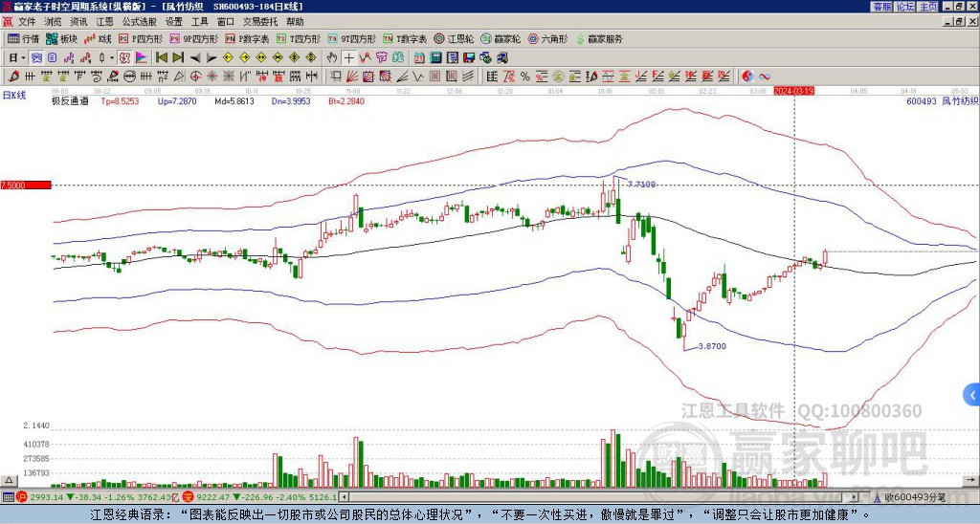Click the red 7.5000 price tag
The image size is (980, 524).
click(x=25, y=185)
